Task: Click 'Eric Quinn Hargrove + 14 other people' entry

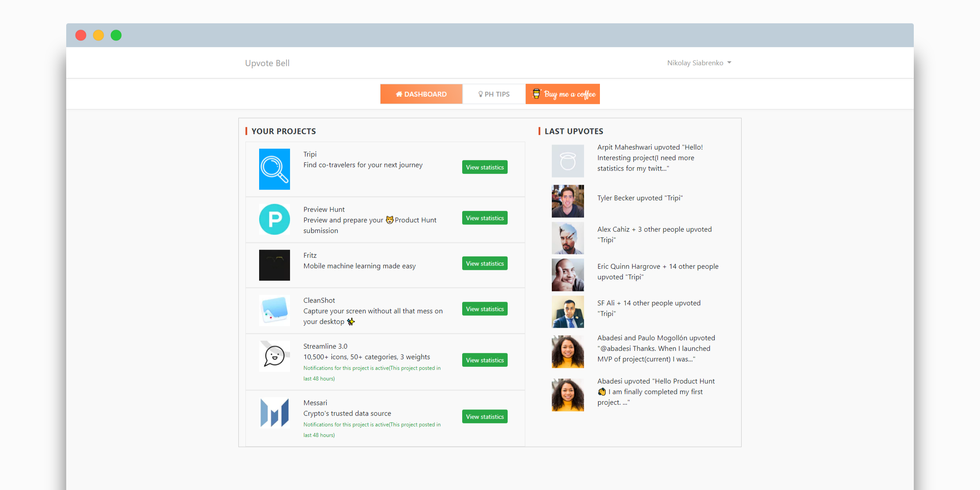Action: [x=658, y=271]
